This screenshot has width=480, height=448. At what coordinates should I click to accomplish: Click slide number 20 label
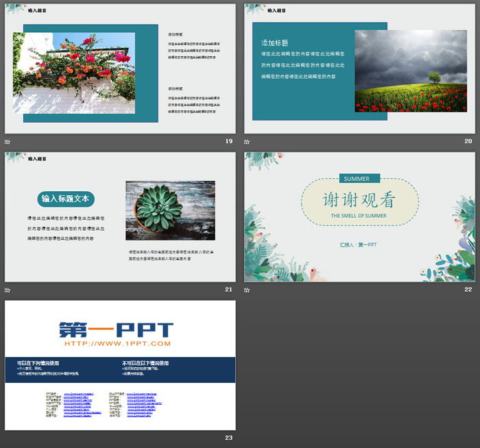(468, 142)
